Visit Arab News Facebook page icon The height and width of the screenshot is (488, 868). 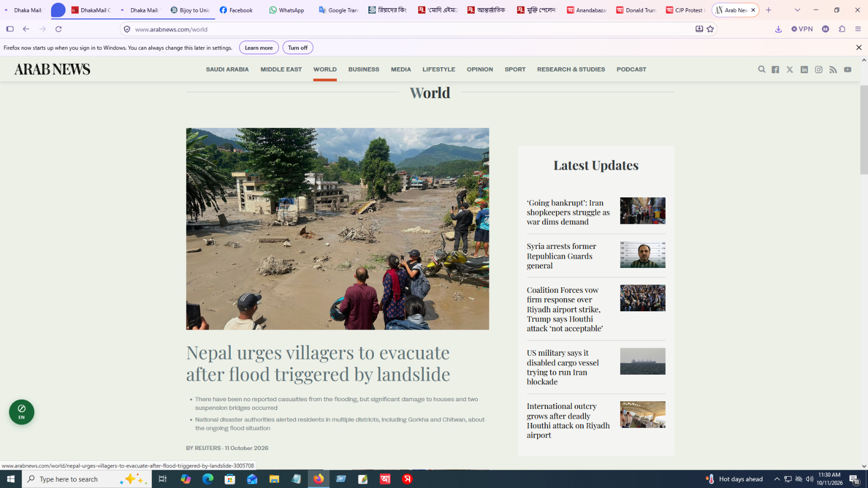pos(775,69)
